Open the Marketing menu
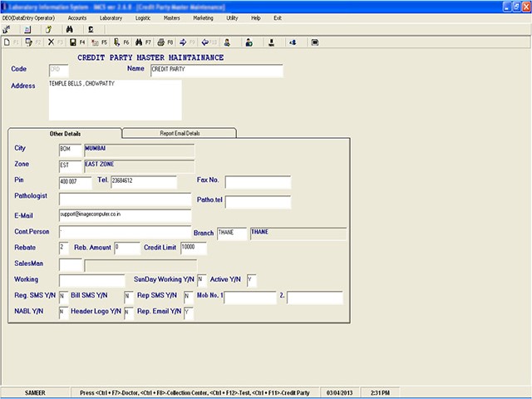 click(x=203, y=18)
